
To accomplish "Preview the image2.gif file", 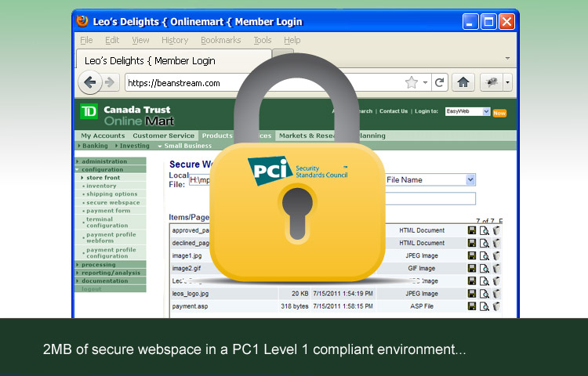I will pos(485,269).
